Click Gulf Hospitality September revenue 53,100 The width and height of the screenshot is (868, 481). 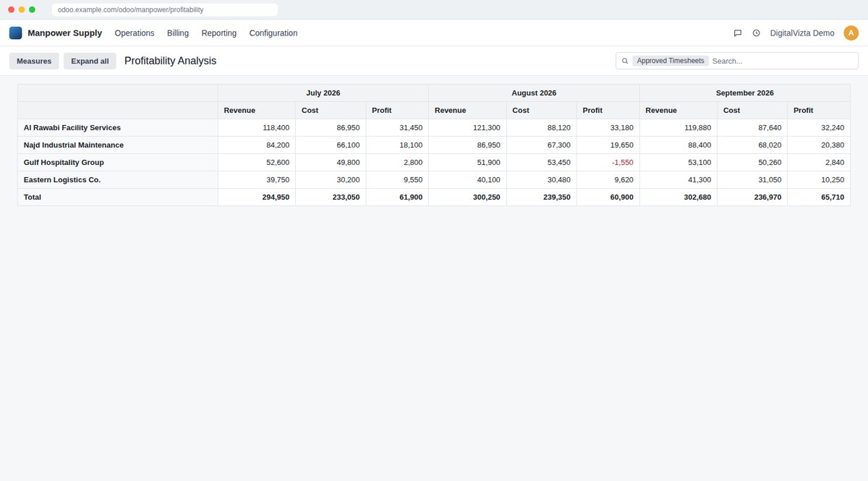pos(678,162)
